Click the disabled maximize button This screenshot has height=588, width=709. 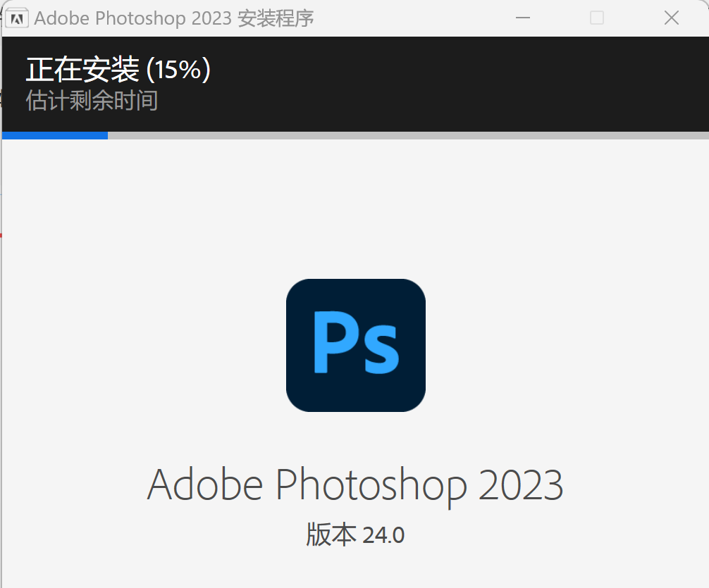[x=597, y=18]
